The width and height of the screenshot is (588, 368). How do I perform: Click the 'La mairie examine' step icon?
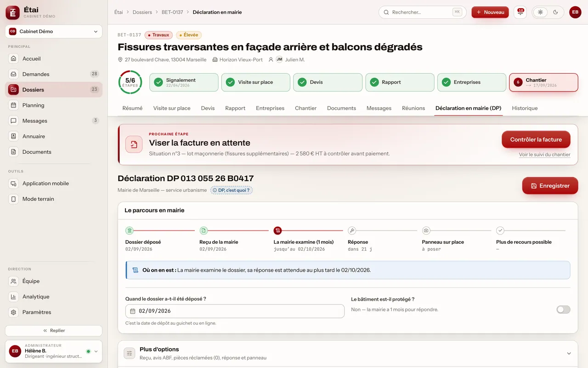277,230
